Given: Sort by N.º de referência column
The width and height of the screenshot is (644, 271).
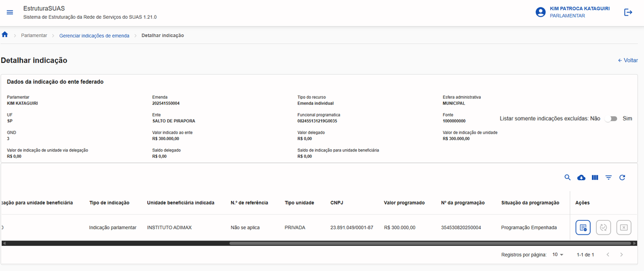Looking at the screenshot, I should click(x=249, y=203).
